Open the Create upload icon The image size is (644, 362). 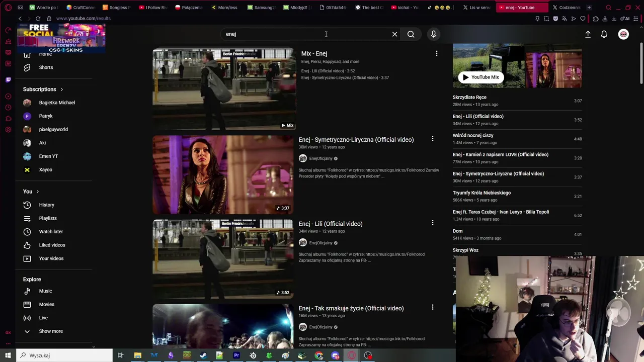point(588,34)
